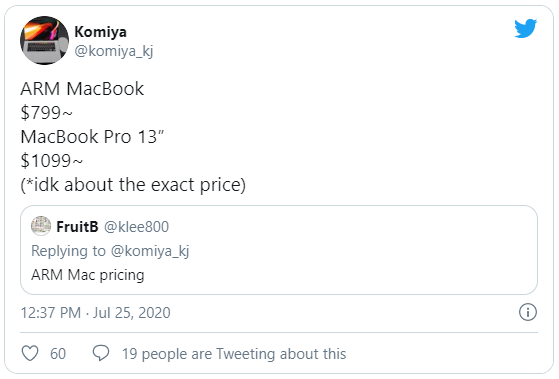
Task: Open the 12:37 PM · Jul 25, 2020 timestamp
Action: [x=96, y=313]
